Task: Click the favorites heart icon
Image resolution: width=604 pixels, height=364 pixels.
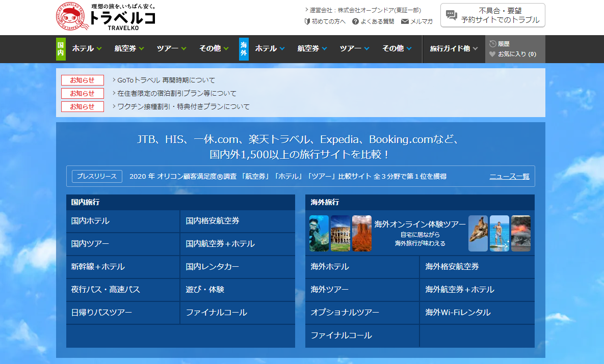Action: coord(492,54)
